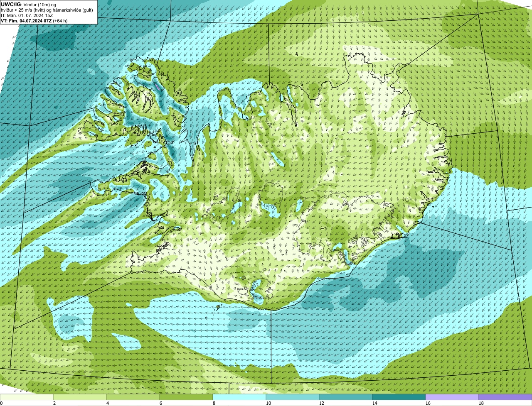532x406 pixels.
Task: Click the 16–18 m/s lavender legend swatch
Action: pos(452,397)
